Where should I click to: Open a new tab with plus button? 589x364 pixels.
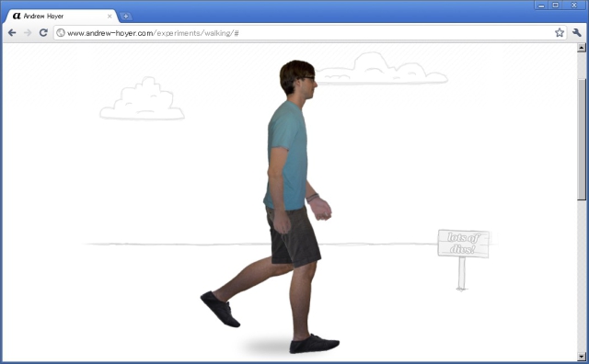[125, 17]
